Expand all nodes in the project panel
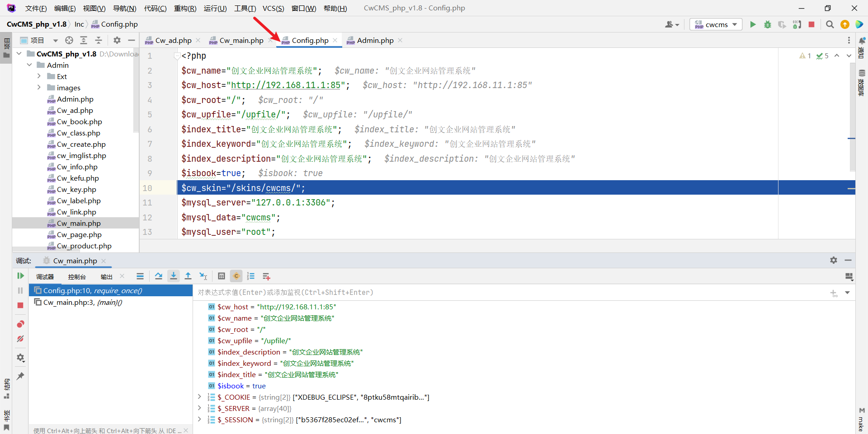The width and height of the screenshot is (868, 434). coord(84,40)
